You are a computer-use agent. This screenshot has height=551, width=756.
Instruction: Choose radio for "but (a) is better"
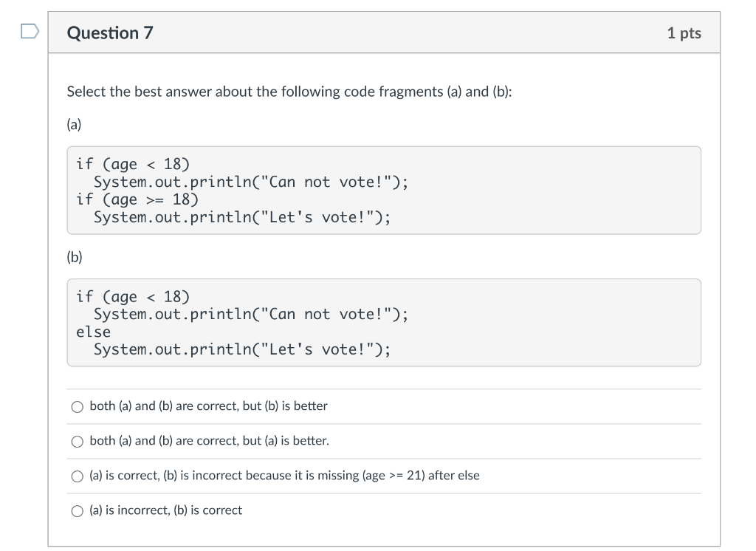(x=77, y=442)
